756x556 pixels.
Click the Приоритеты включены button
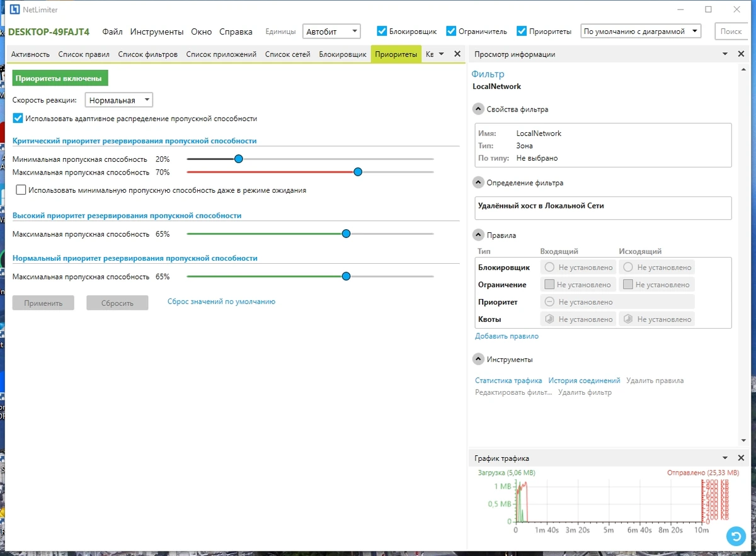tap(60, 78)
